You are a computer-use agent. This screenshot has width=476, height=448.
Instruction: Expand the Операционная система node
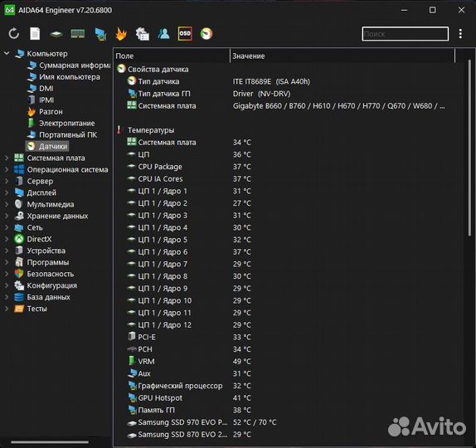pos(7,169)
